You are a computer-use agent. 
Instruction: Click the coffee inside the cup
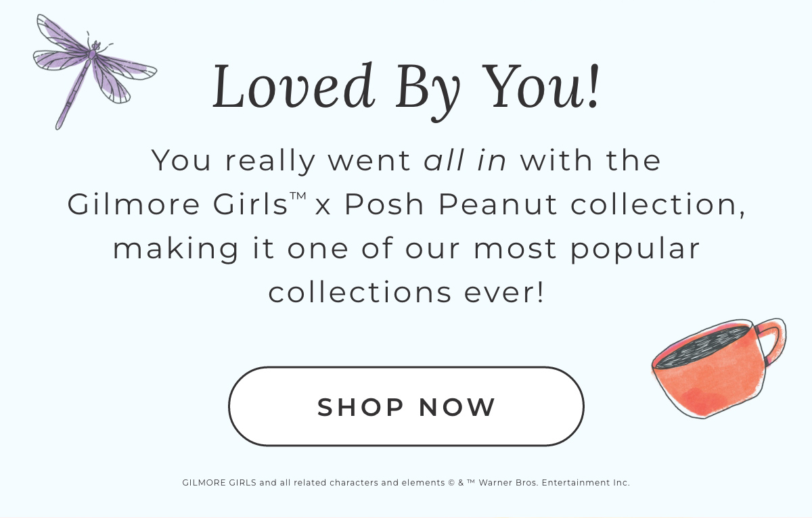click(704, 345)
